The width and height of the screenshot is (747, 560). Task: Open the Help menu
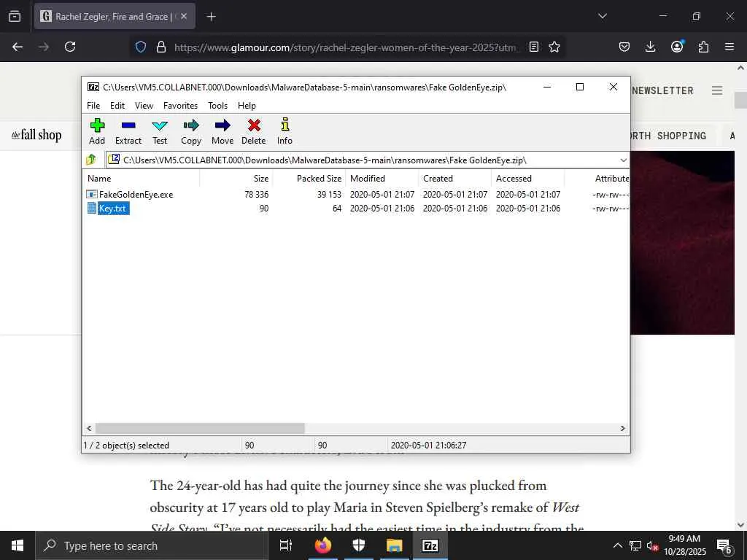[x=247, y=106]
